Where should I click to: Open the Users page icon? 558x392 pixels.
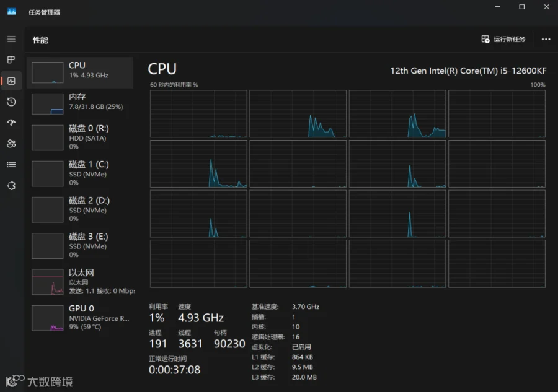(11, 144)
